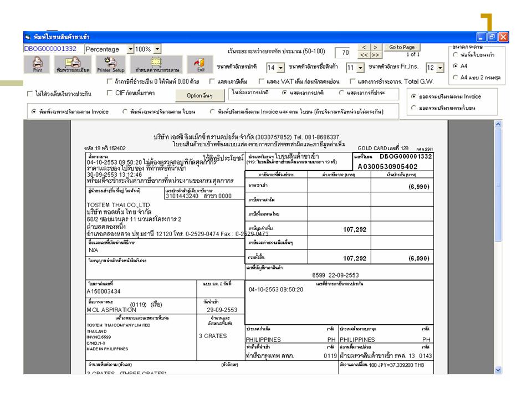
Task: Jump to the last page with >>
Action: 375,55
